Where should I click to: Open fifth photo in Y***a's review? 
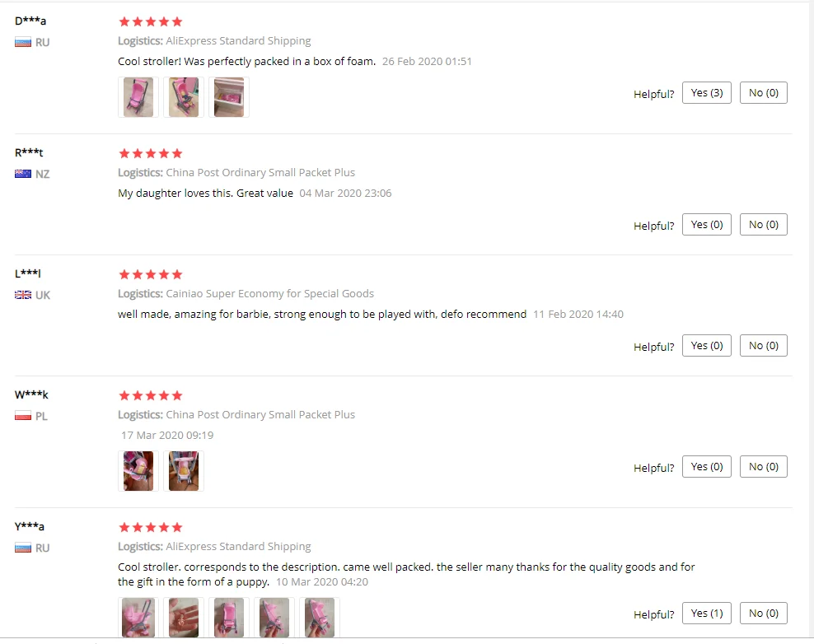[x=320, y=617]
